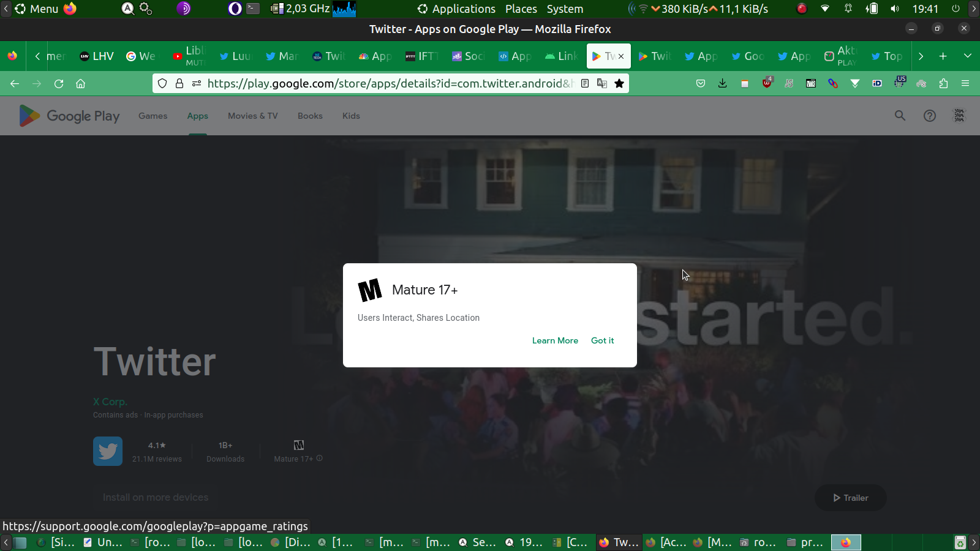Open the Applications menu in the top panel

[456, 9]
